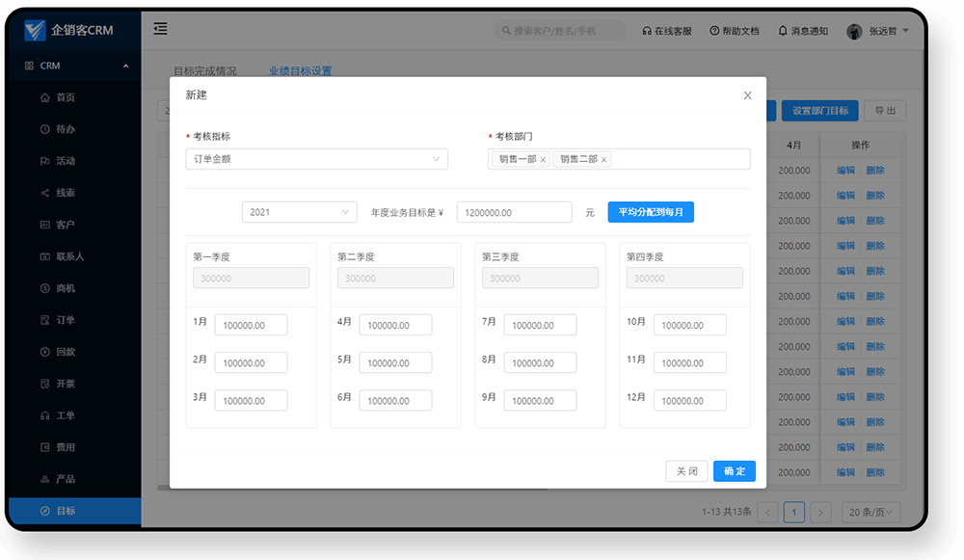Go to 首页 in the sidebar
The width and height of the screenshot is (964, 560).
point(65,97)
